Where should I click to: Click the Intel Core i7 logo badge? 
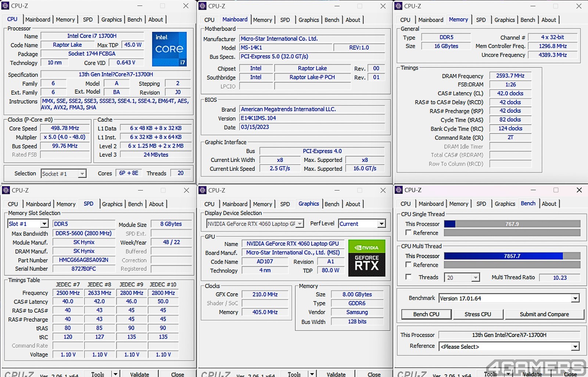coord(169,49)
